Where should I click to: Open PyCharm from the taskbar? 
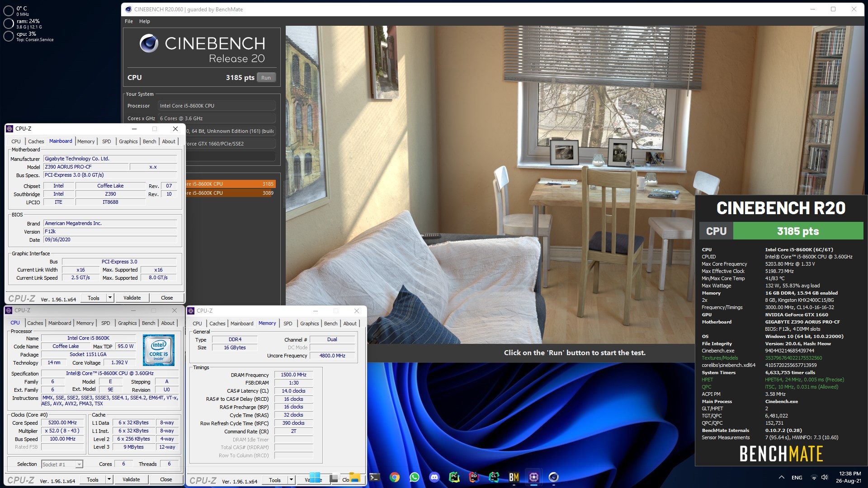[454, 477]
